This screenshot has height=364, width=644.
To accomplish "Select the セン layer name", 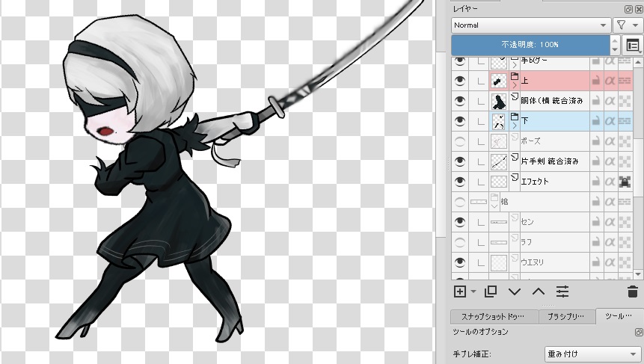I will click(x=527, y=222).
